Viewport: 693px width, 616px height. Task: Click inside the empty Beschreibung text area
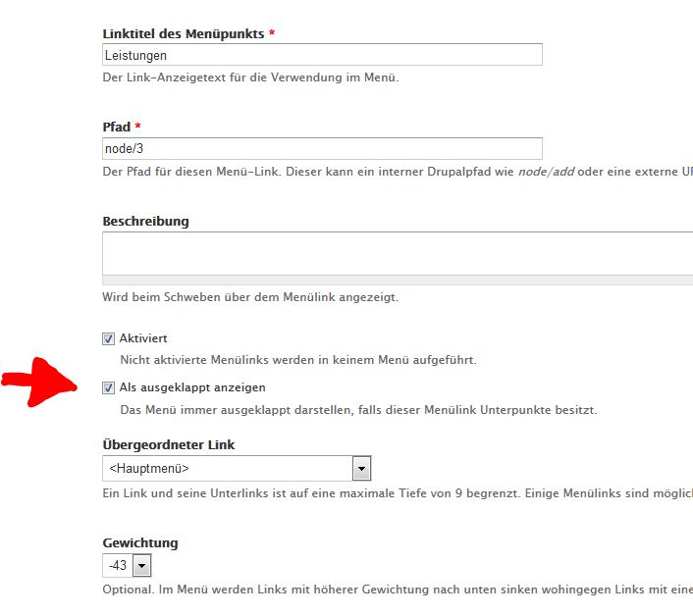(x=393, y=253)
